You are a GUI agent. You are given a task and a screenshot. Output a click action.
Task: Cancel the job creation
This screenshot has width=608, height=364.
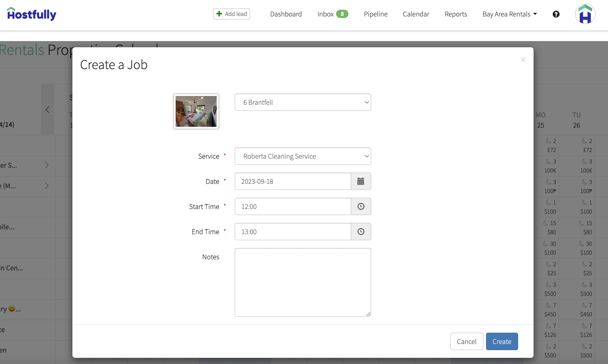point(467,341)
